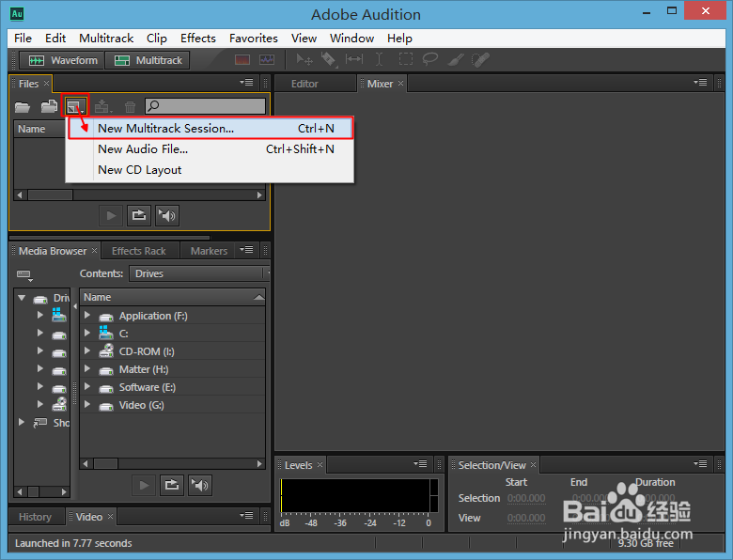Open the Favorites menu
This screenshot has width=733, height=560.
click(254, 39)
